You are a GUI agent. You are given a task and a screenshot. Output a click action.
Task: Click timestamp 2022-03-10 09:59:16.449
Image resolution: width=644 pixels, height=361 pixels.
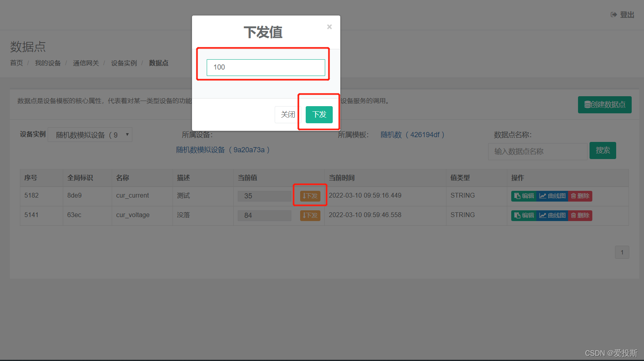click(365, 195)
